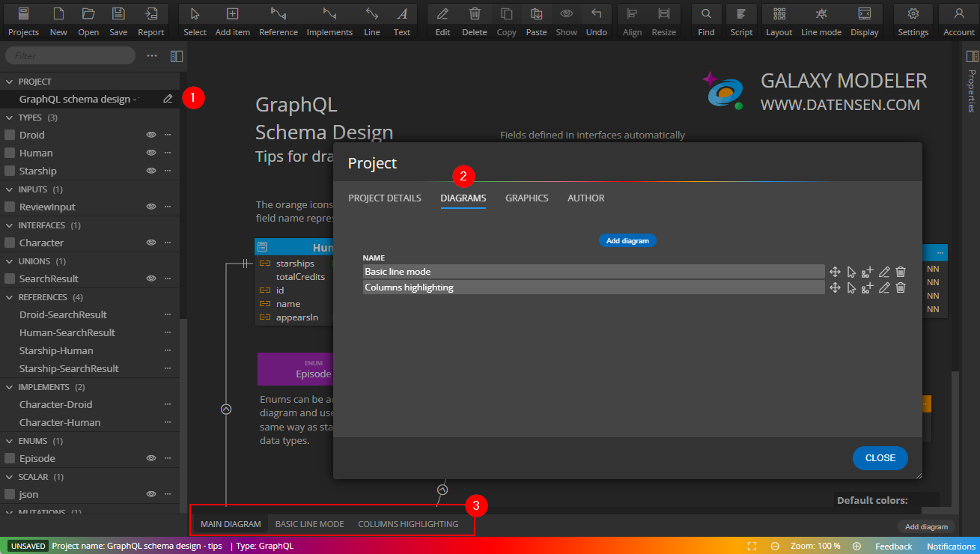Viewport: 980px width, 554px height.
Task: Switch the Line mode option
Action: pyautogui.click(x=821, y=20)
